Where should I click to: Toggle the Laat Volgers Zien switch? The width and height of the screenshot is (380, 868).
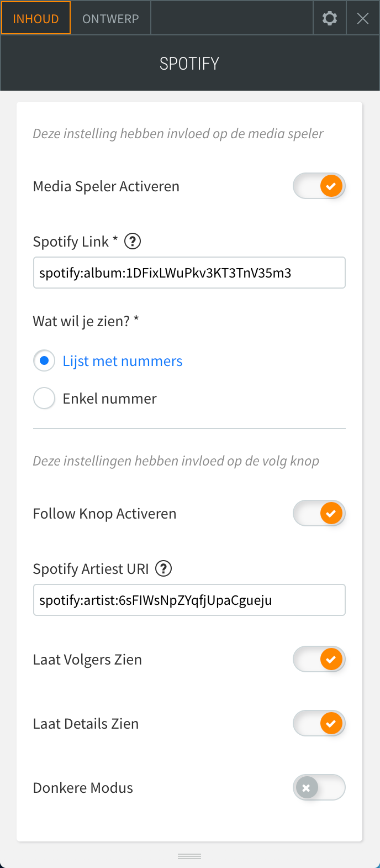(x=319, y=660)
